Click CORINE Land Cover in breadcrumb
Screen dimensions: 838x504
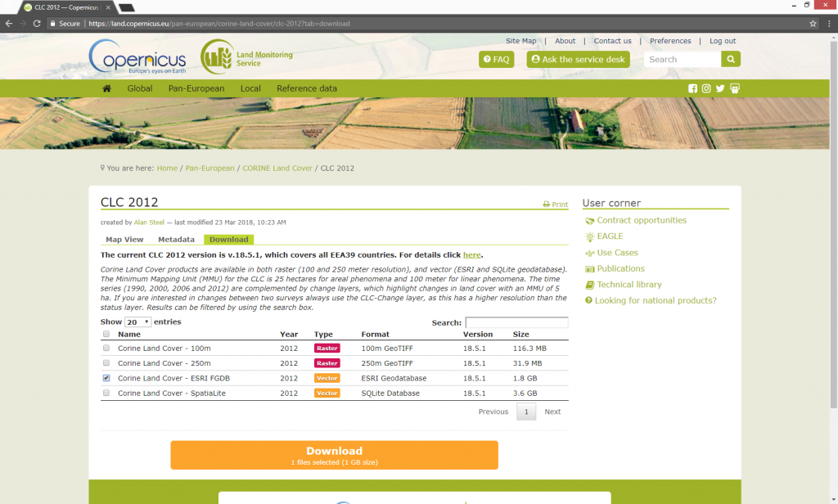point(277,168)
